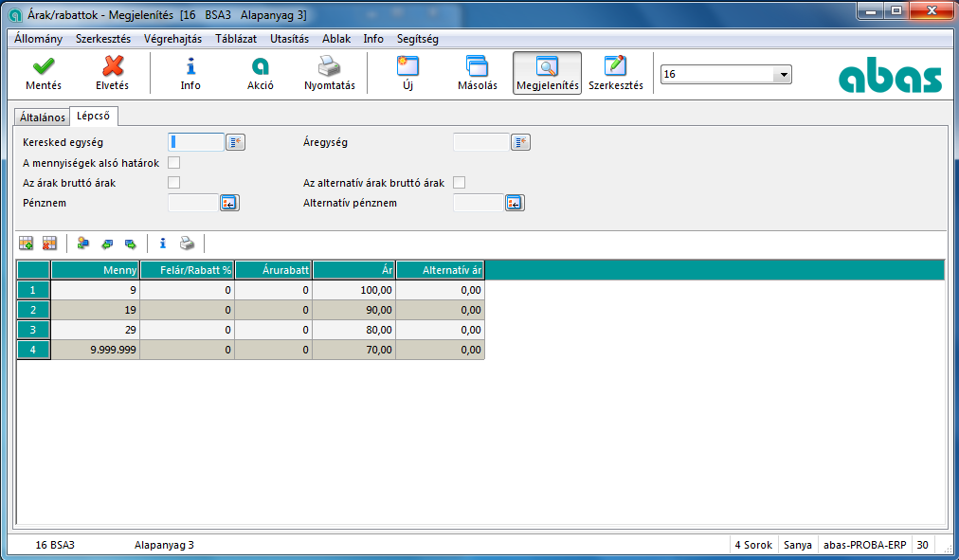Click the Keresked egység input field
The height and width of the screenshot is (560, 959).
click(196, 142)
